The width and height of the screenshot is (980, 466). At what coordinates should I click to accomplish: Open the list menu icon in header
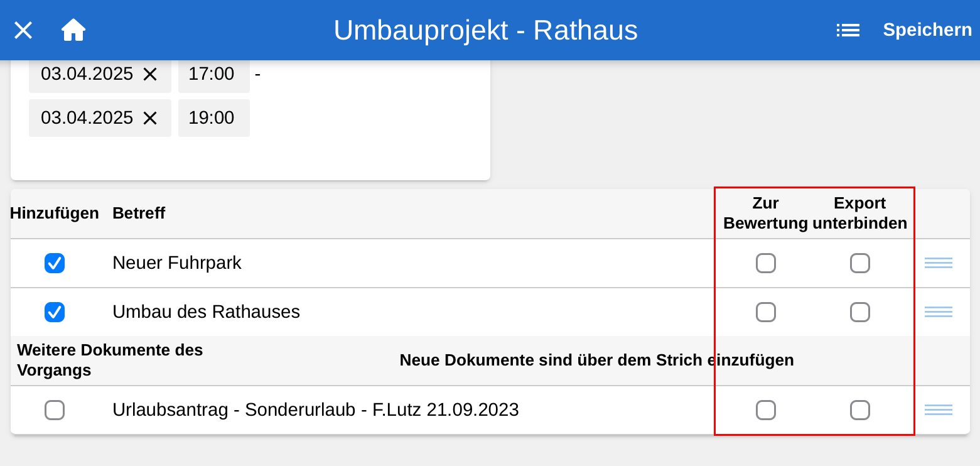(x=848, y=30)
